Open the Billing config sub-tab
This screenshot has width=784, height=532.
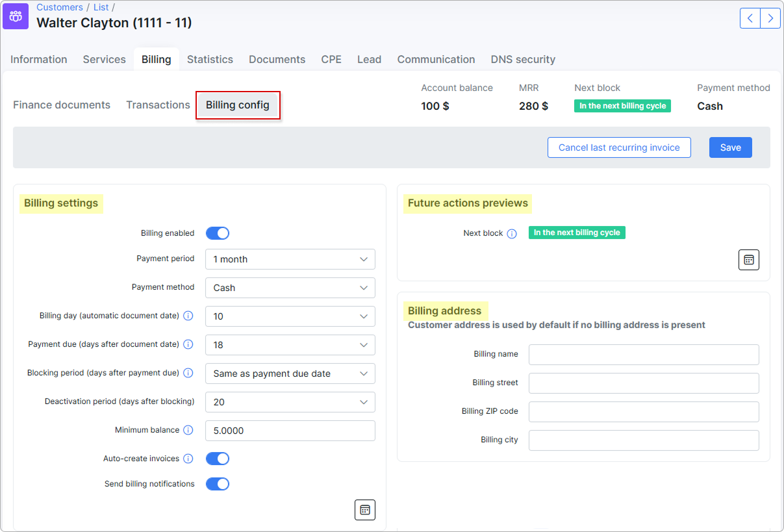coord(238,105)
